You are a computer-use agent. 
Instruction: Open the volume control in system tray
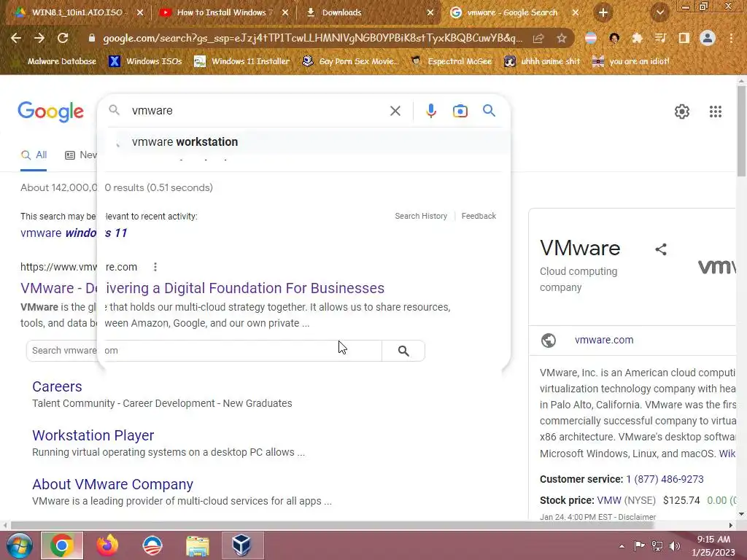tap(675, 546)
